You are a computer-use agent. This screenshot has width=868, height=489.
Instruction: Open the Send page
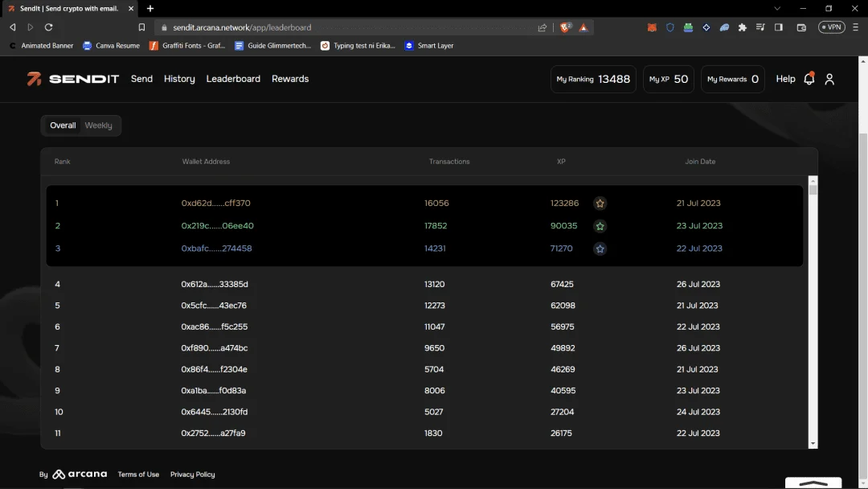141,79
